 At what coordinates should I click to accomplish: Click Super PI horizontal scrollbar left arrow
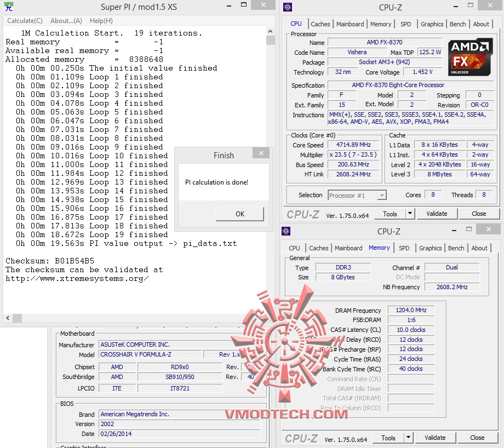tap(8, 318)
